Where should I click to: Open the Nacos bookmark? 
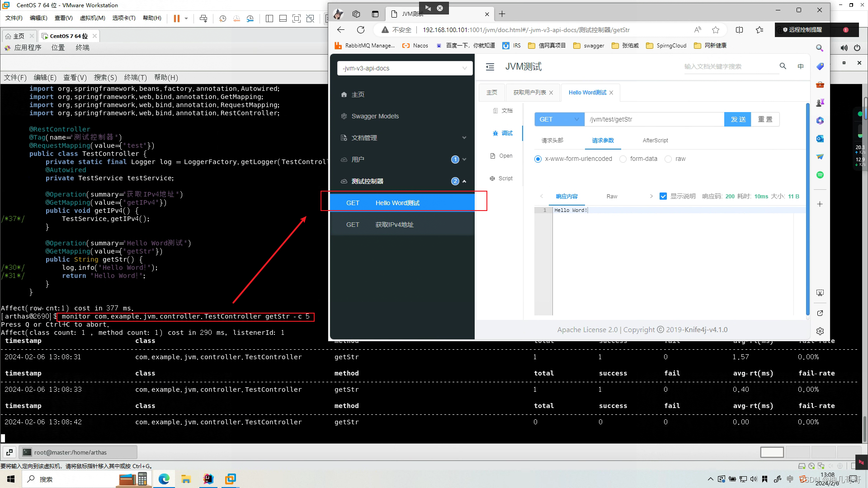tap(415, 46)
